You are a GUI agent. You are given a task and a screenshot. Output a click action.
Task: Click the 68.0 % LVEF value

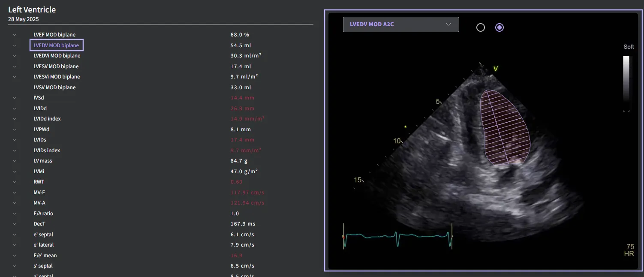[x=240, y=35]
